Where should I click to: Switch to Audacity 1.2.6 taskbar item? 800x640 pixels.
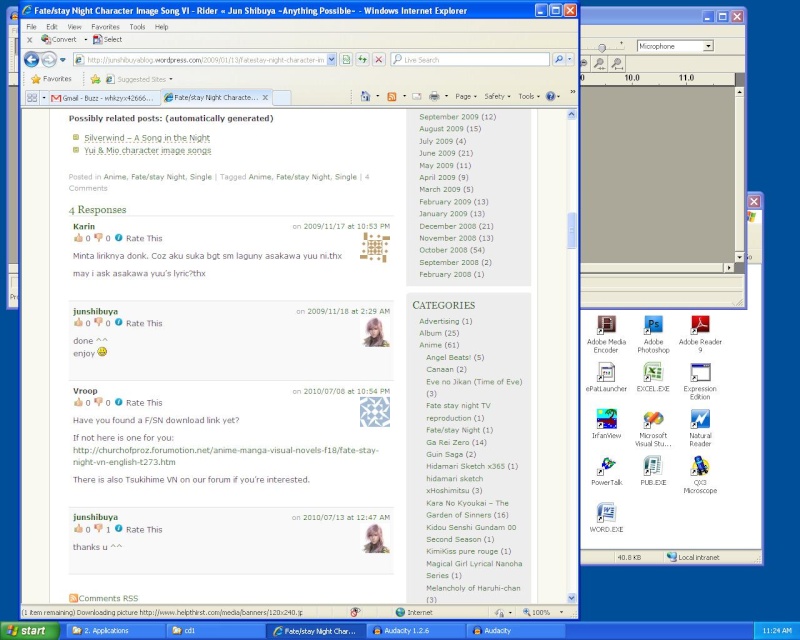tap(415, 631)
